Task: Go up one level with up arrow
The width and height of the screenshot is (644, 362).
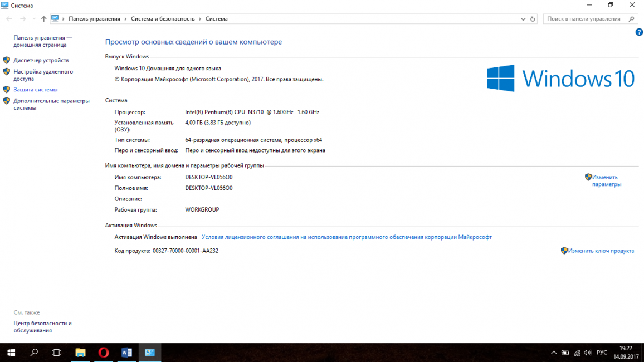Action: (x=43, y=19)
